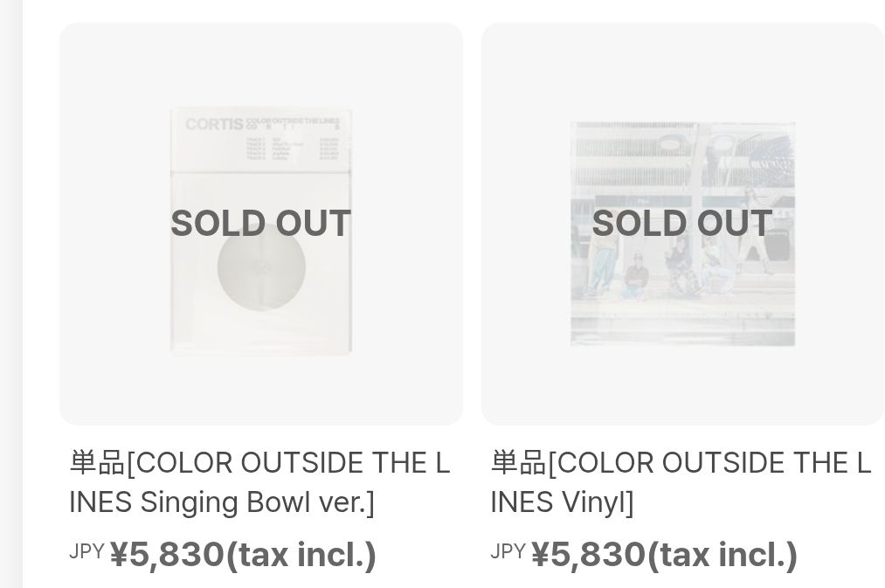Click the JPY currency label below the Vinyl
Image resolution: width=885 pixels, height=588 pixels.
click(508, 551)
